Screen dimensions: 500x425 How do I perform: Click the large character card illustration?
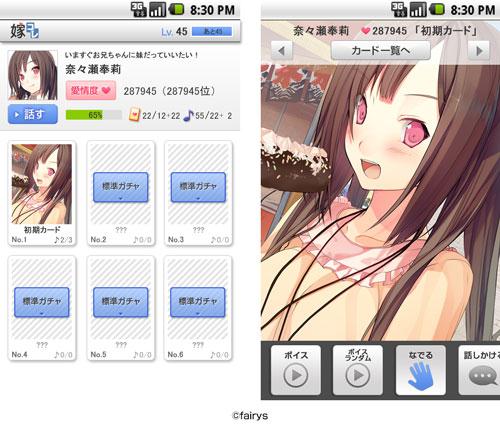click(380, 203)
